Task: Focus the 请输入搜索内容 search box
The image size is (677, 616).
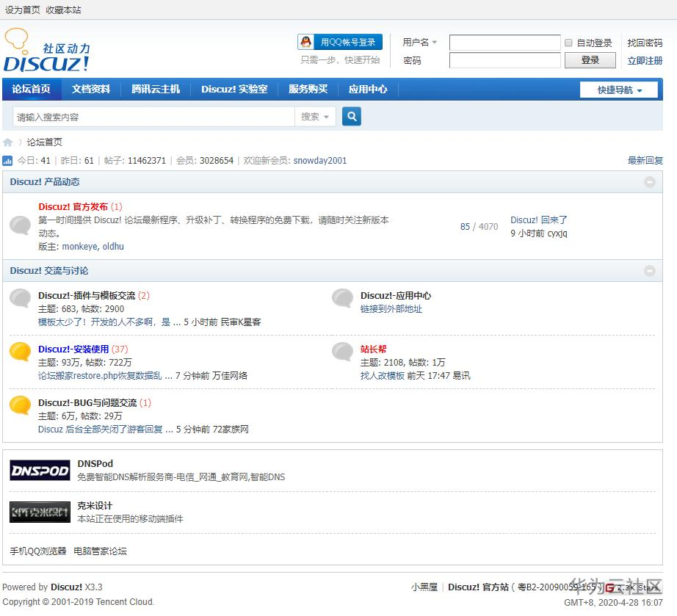Action: tap(153, 117)
